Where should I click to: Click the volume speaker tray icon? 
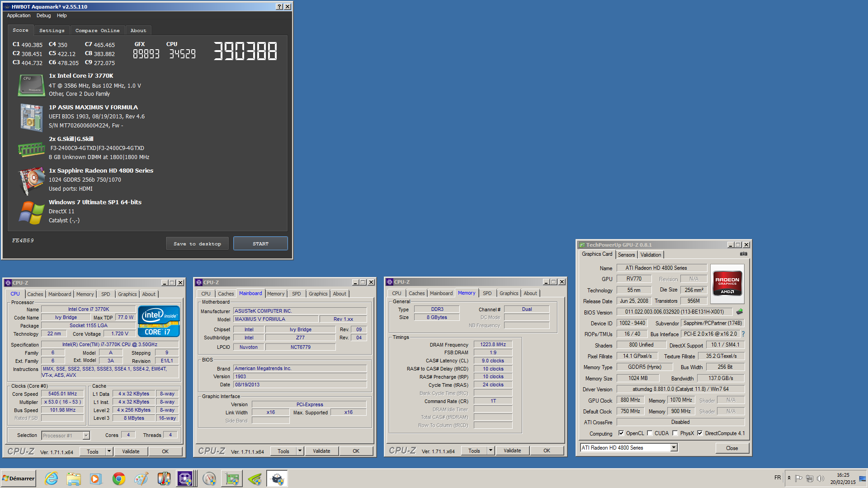821,478
